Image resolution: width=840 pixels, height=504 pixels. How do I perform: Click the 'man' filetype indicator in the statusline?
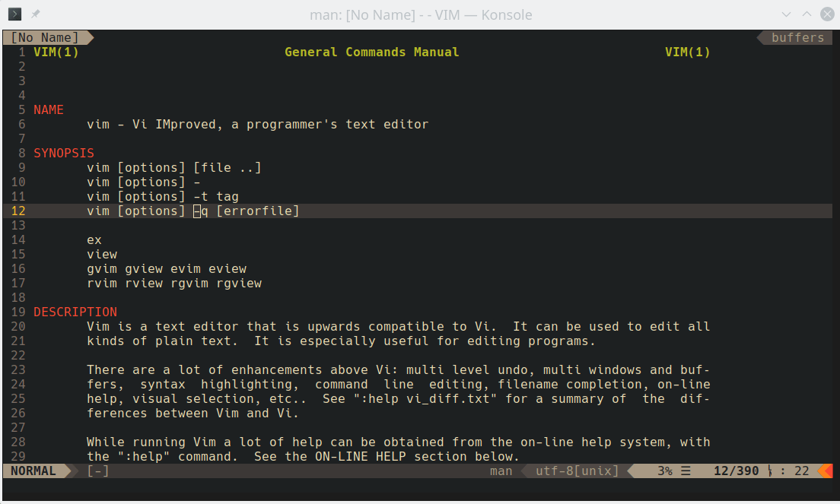501,471
